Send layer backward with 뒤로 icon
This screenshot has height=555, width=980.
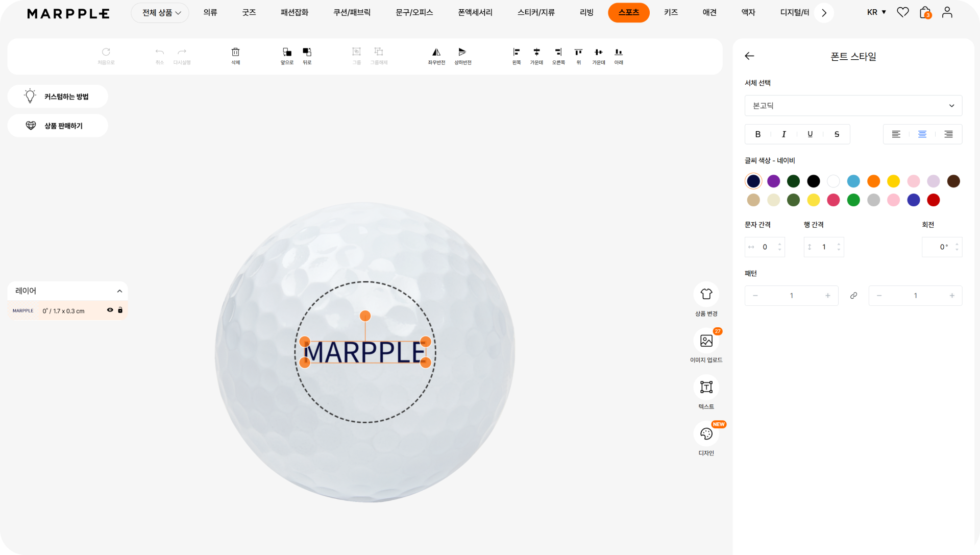click(307, 53)
